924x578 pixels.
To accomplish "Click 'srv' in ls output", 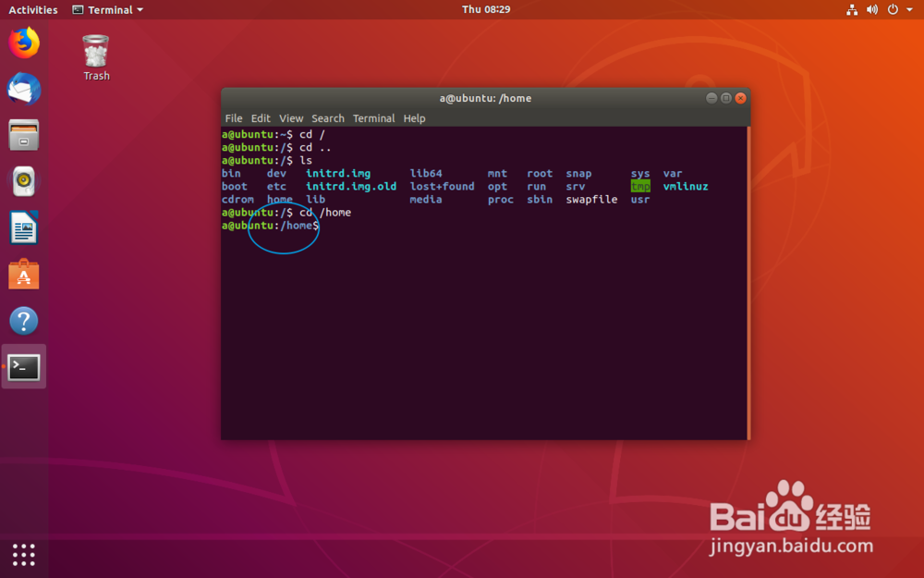I will click(x=575, y=187).
